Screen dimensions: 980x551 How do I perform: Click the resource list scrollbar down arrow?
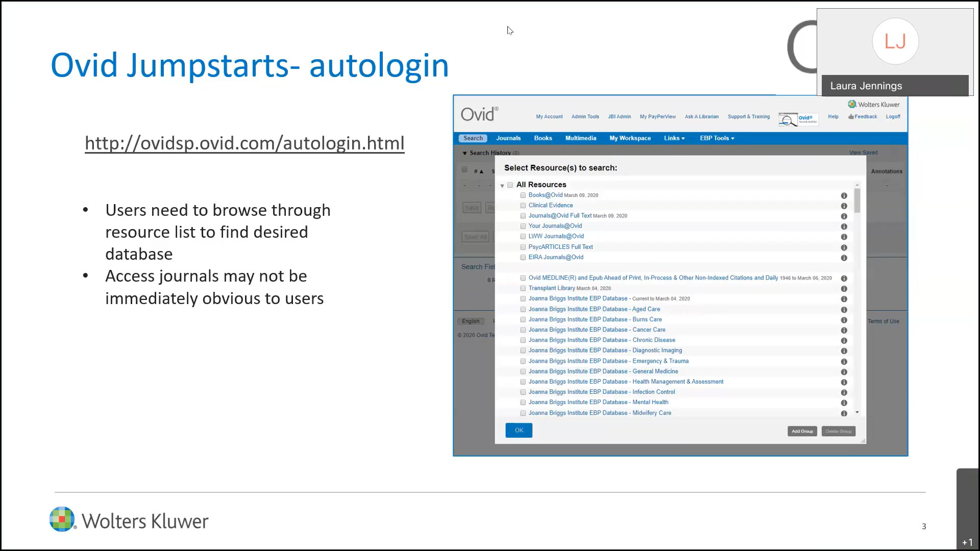click(857, 412)
